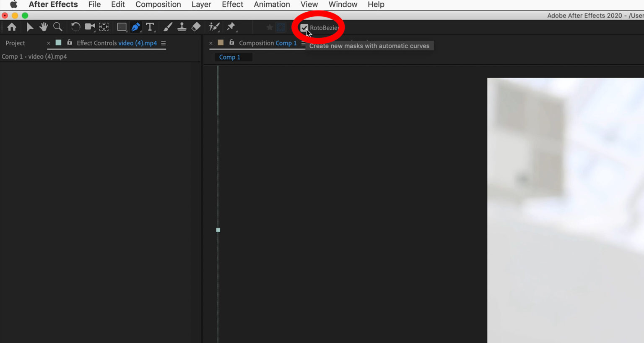Activate the Hand tool
The image size is (644, 343).
44,26
